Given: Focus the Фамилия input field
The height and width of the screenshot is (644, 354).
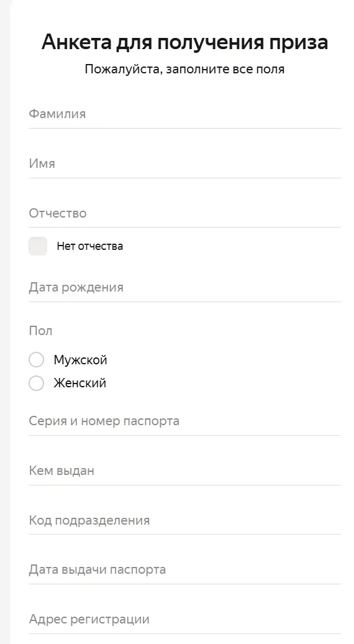Looking at the screenshot, I should (184, 114).
